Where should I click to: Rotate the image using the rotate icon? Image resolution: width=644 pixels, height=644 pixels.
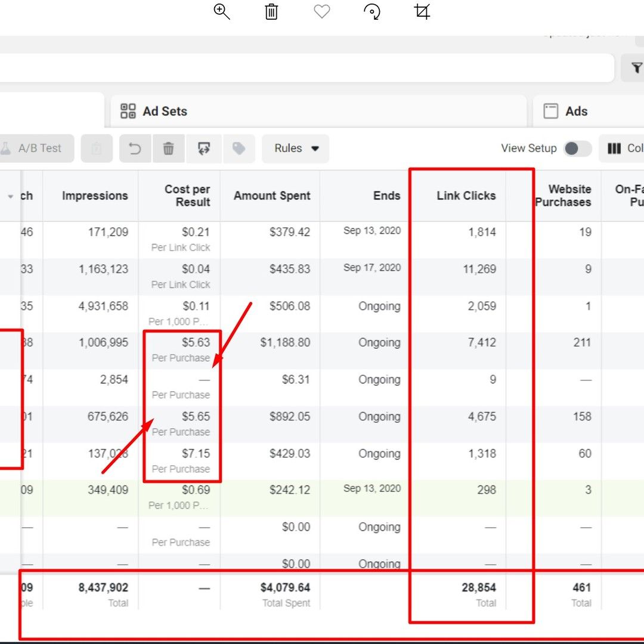pos(372,12)
